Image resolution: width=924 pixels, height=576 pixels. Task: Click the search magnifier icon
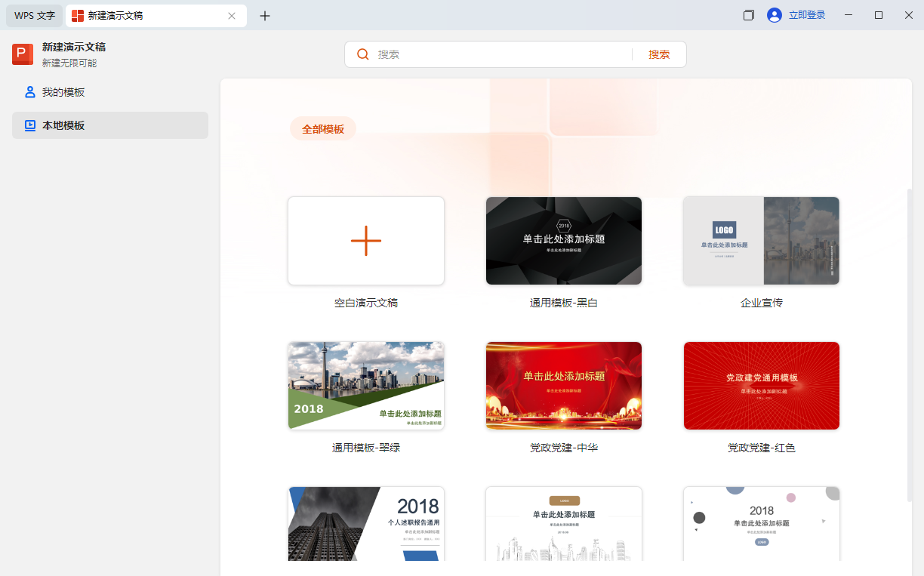pyautogui.click(x=363, y=54)
